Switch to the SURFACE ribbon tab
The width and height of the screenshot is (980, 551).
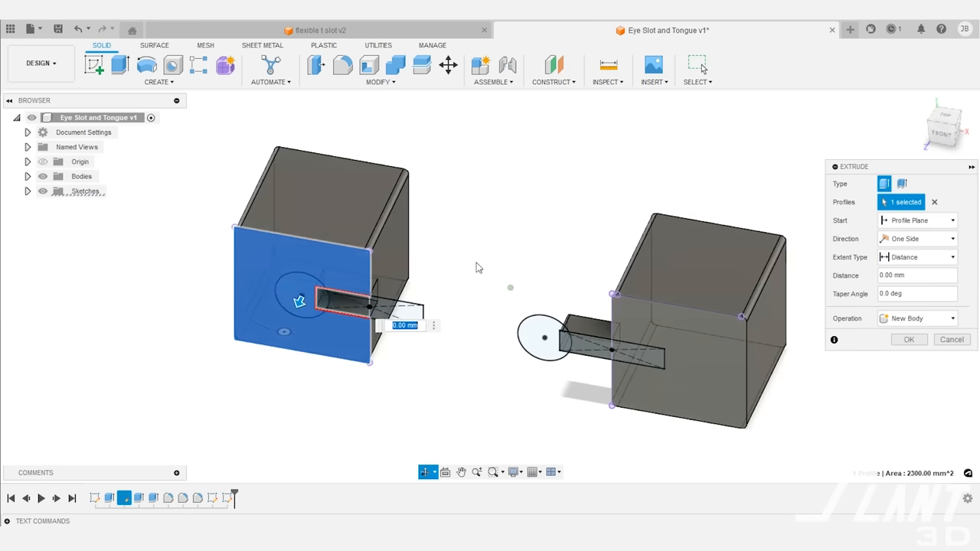tap(154, 45)
